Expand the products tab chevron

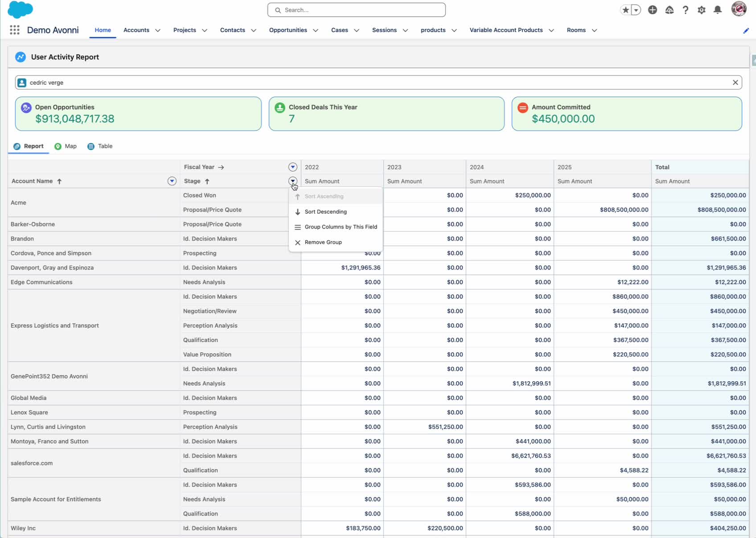(454, 30)
